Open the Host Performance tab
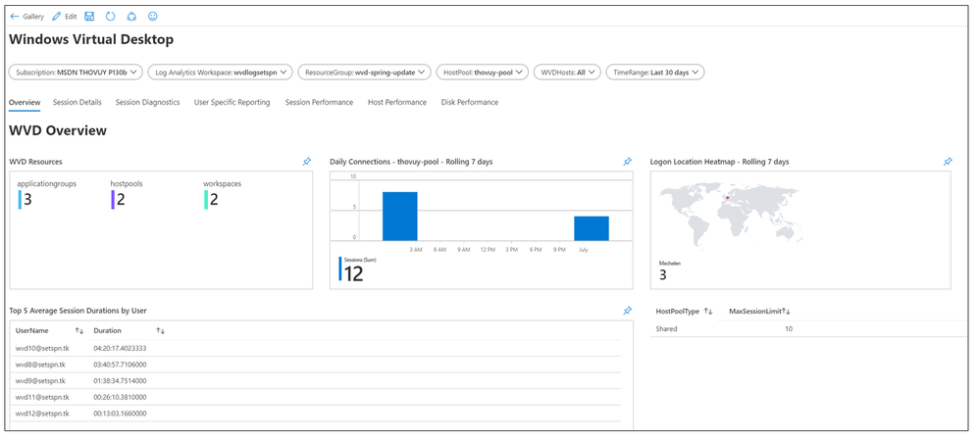Image resolution: width=980 pixels, height=440 pixels. (397, 102)
